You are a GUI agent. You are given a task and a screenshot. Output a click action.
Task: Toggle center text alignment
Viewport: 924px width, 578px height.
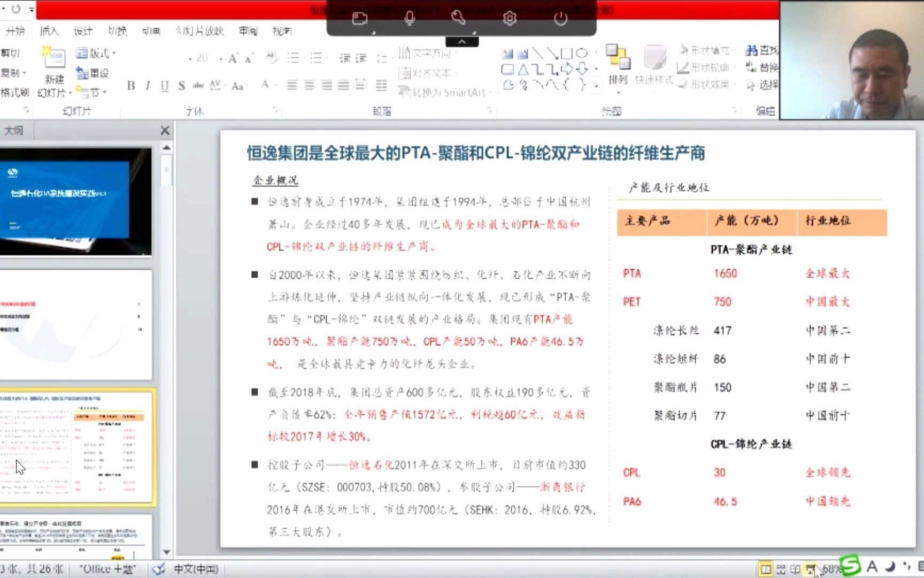pos(310,85)
